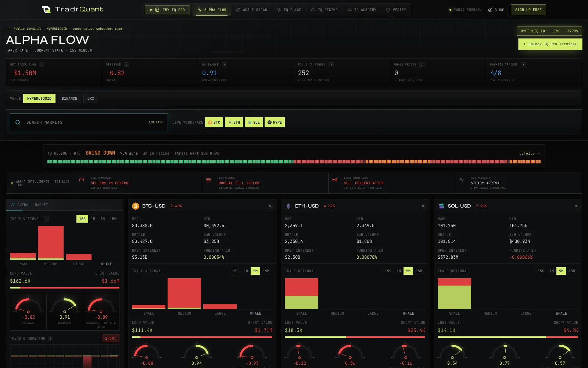The width and height of the screenshot is (588, 368).
Task: Open the TQ Academy tab
Action: (362, 10)
